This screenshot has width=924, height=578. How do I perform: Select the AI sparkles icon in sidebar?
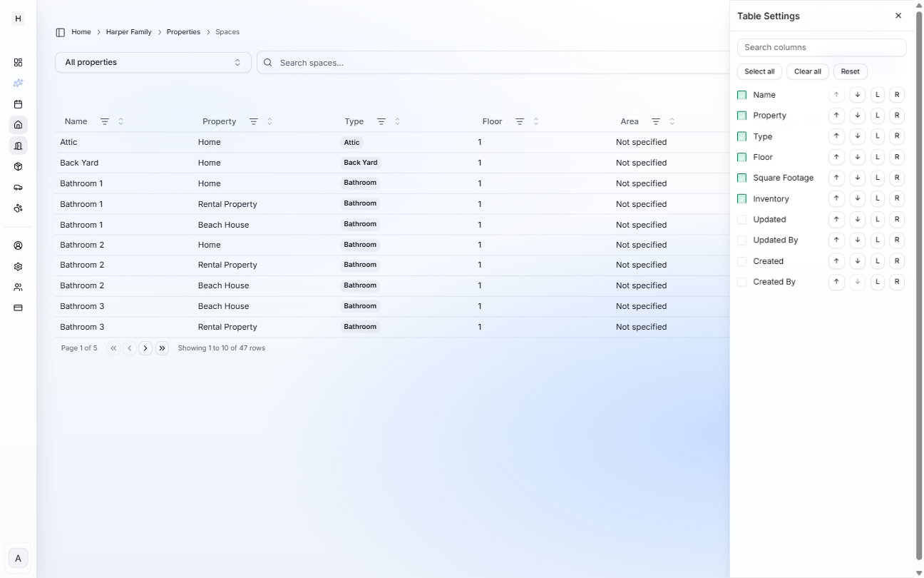point(18,83)
